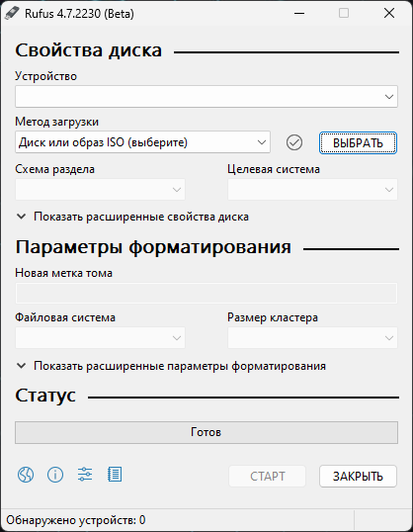The image size is (413, 532).
Task: Click the Rufus USB drive title icon
Action: pos(12,13)
